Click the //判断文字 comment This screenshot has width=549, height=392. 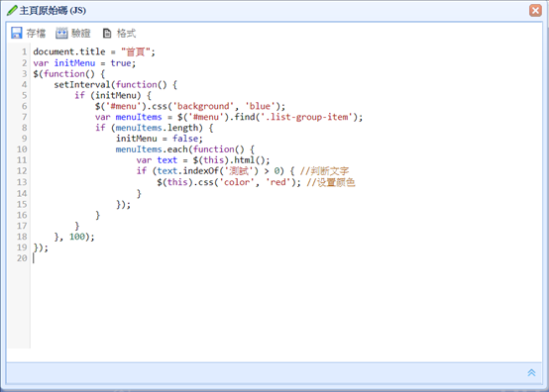[324, 171]
